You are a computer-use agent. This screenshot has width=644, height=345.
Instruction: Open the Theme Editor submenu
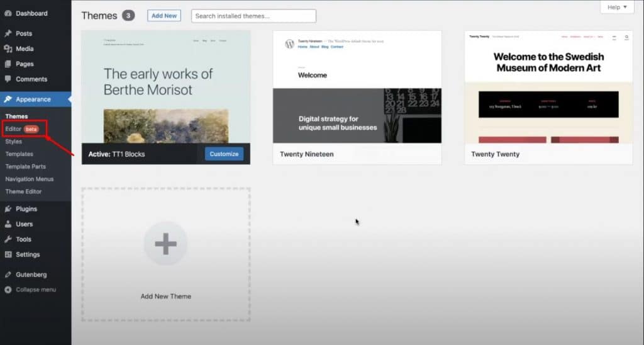[23, 191]
